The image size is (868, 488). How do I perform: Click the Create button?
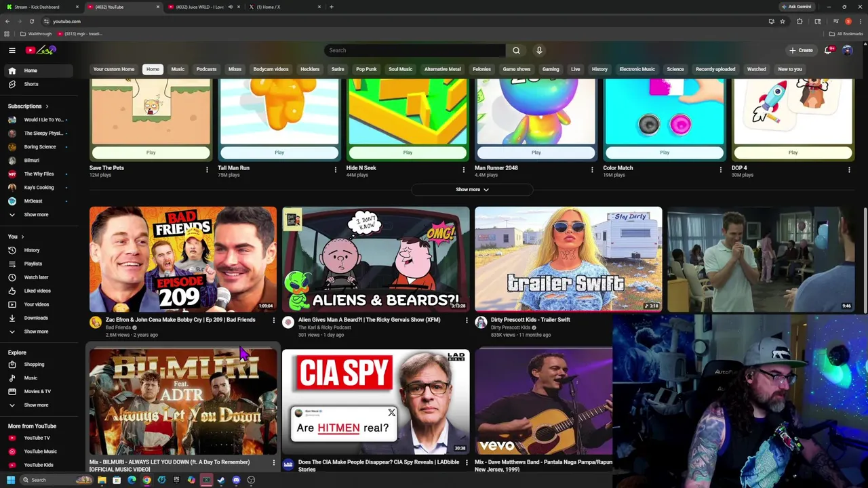click(801, 50)
